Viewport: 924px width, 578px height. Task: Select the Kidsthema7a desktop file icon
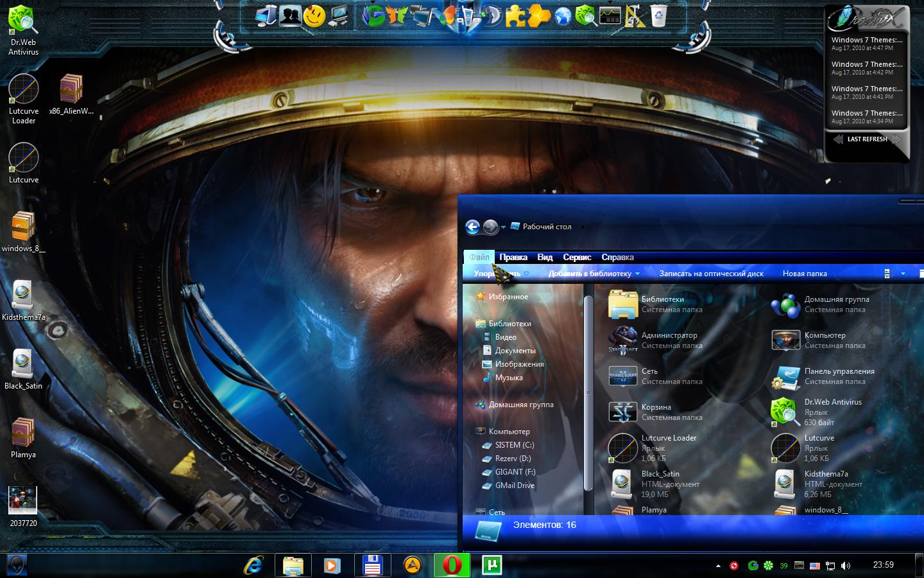coord(23,301)
